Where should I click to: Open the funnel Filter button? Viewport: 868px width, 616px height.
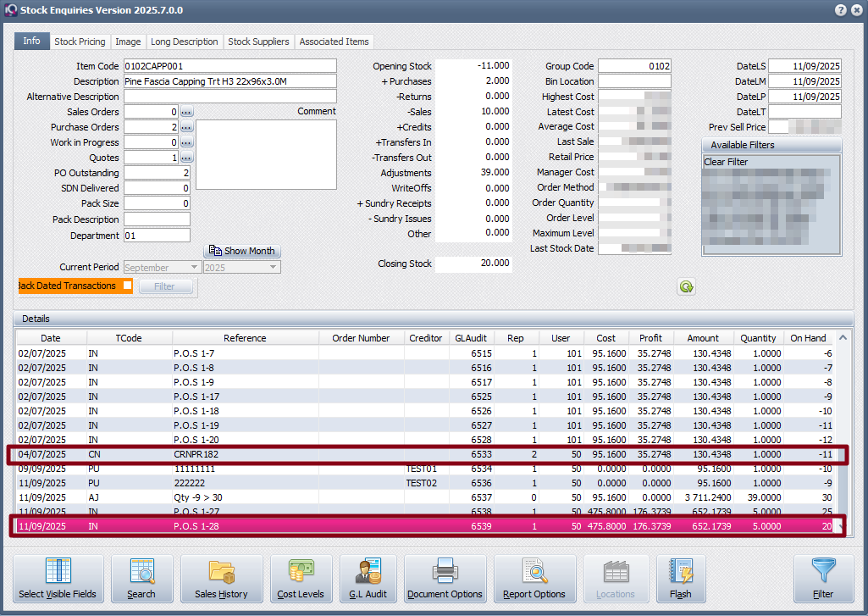click(x=822, y=579)
